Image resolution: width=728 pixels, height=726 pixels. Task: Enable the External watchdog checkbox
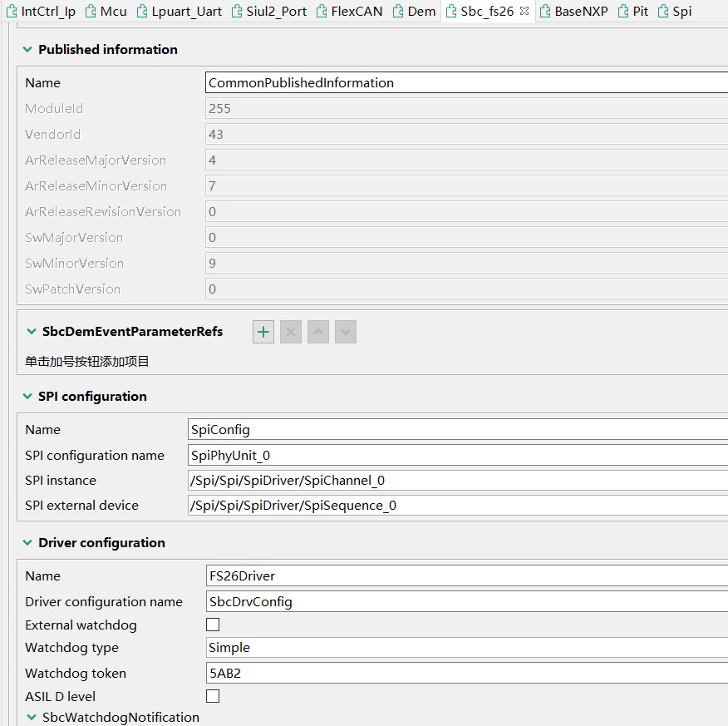(x=212, y=625)
